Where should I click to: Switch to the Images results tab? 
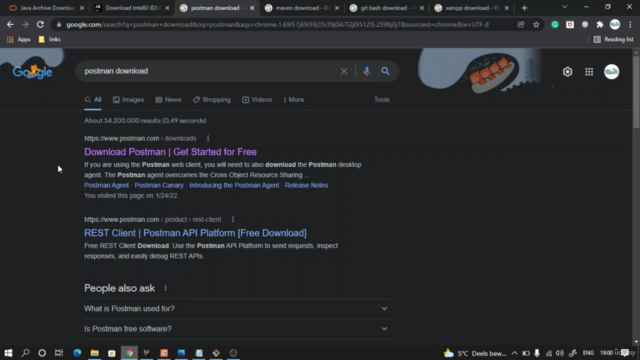[128, 100]
